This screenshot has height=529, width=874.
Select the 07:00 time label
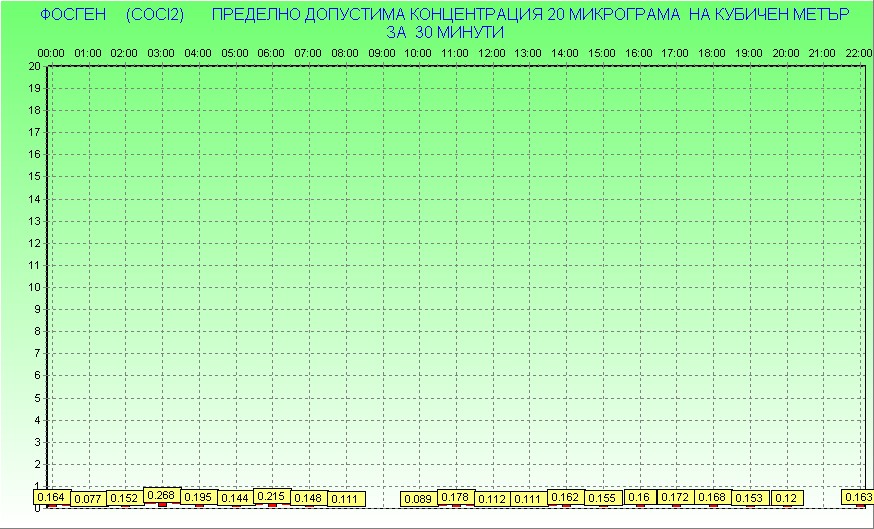(308, 54)
